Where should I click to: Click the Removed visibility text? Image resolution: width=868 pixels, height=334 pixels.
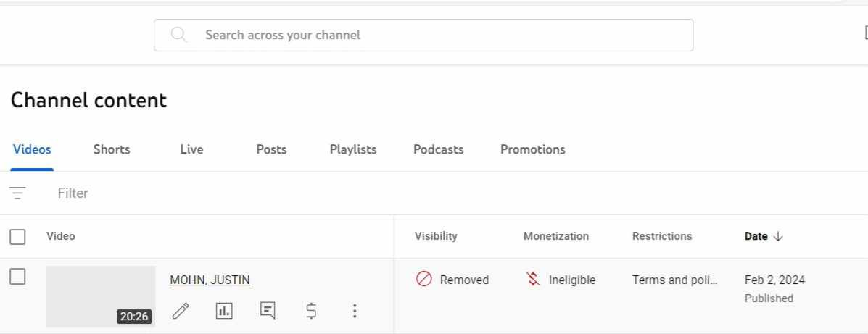[x=464, y=280]
